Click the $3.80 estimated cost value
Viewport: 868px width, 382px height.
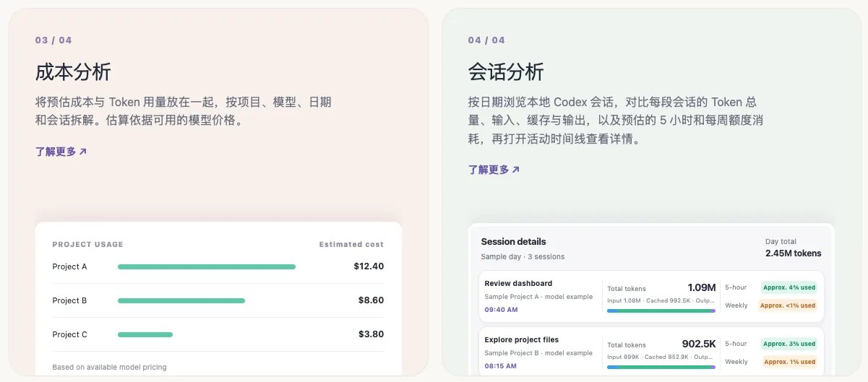coord(371,334)
